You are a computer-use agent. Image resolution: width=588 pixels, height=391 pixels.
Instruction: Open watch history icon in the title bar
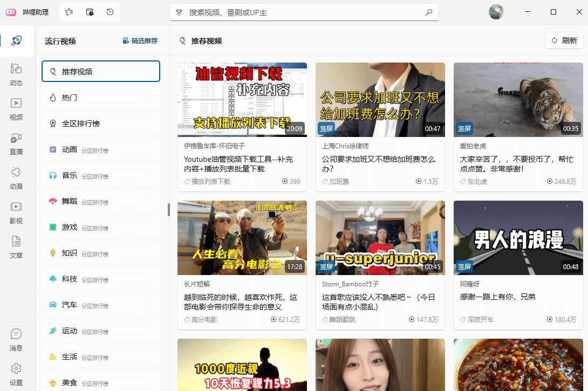pyautogui.click(x=110, y=11)
